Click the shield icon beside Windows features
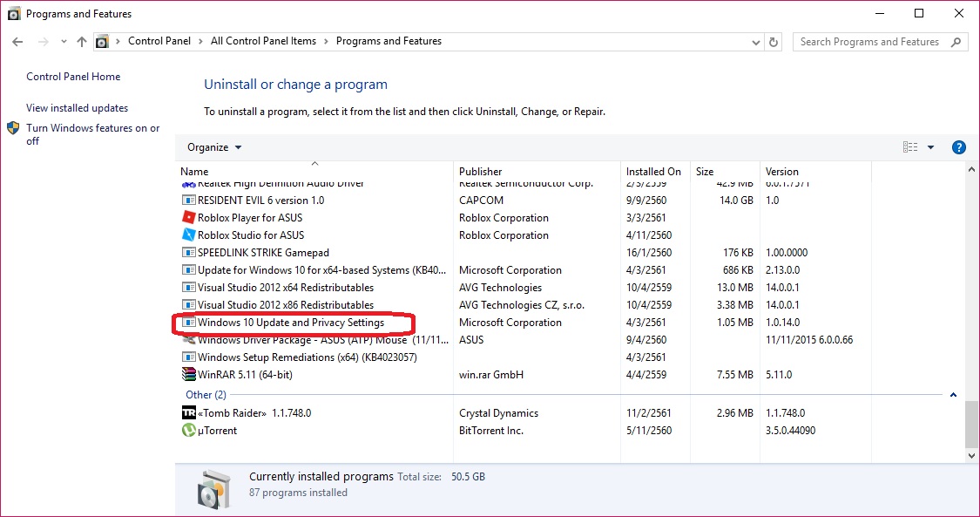The width and height of the screenshot is (980, 517). 13,128
